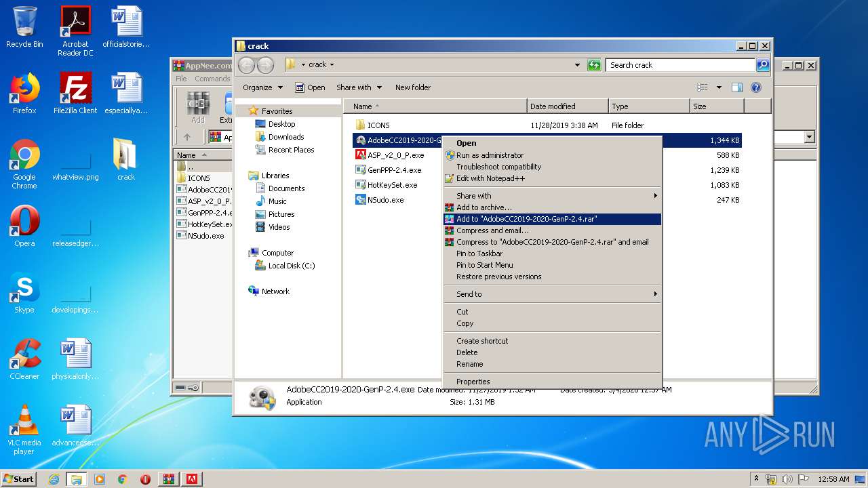Viewport: 868px width, 488px height.
Task: Expand Share with toolbar dropdown
Action: (359, 87)
